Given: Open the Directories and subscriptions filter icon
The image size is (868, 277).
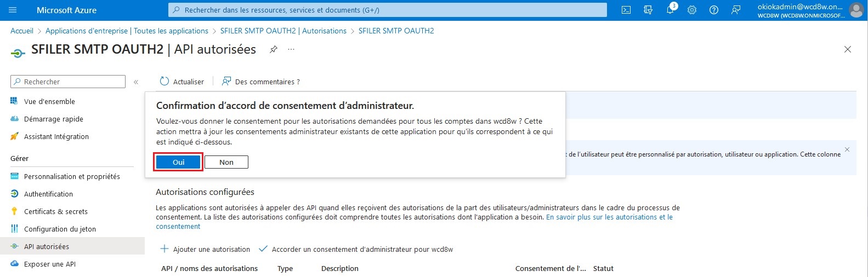Looking at the screenshot, I should (x=648, y=10).
